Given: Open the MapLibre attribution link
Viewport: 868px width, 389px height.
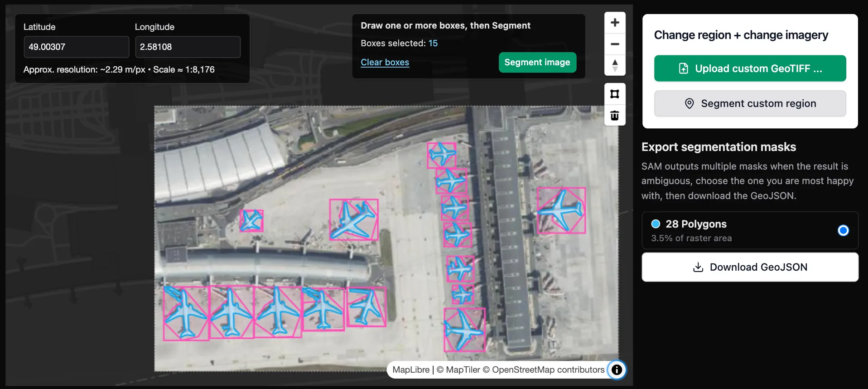Looking at the screenshot, I should (411, 370).
